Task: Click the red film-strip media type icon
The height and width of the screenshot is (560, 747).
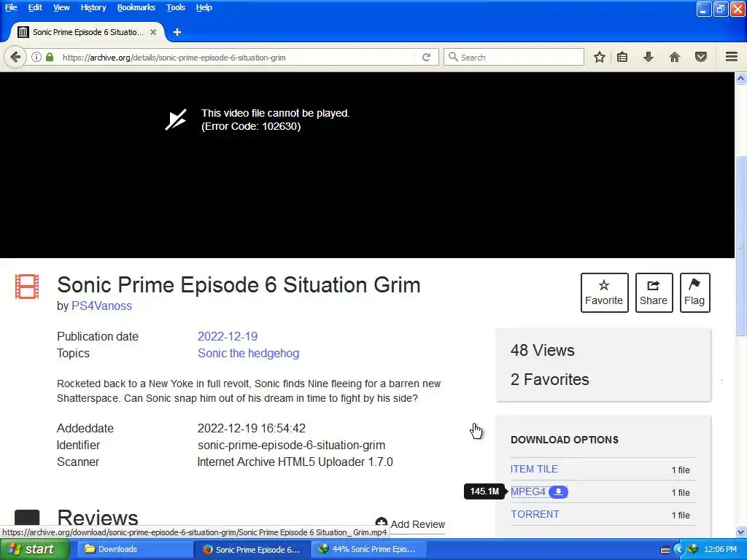Action: (27, 286)
